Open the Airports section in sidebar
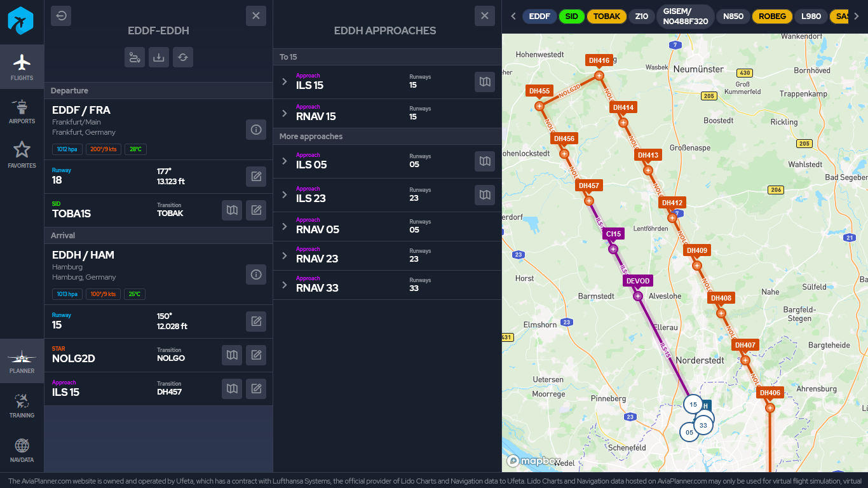Image resolution: width=868 pixels, height=488 pixels. [22, 111]
